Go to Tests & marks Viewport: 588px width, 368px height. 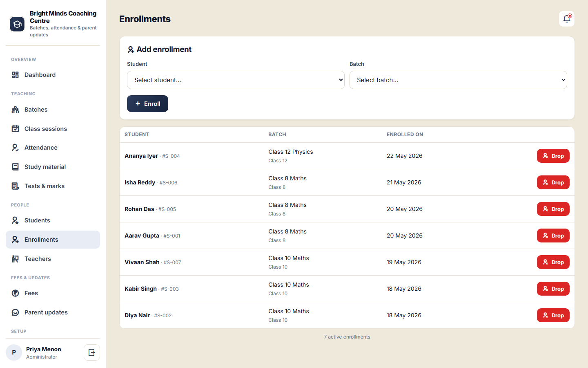pos(53,186)
